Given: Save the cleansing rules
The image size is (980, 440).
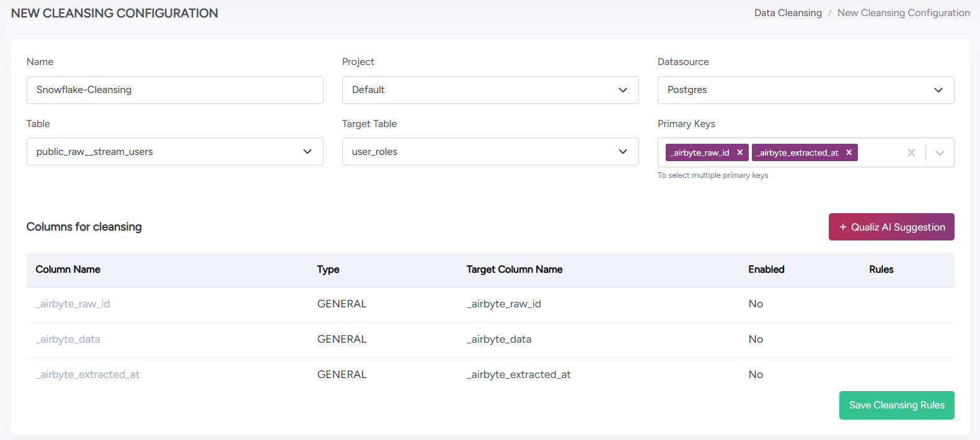Looking at the screenshot, I should coord(896,405).
